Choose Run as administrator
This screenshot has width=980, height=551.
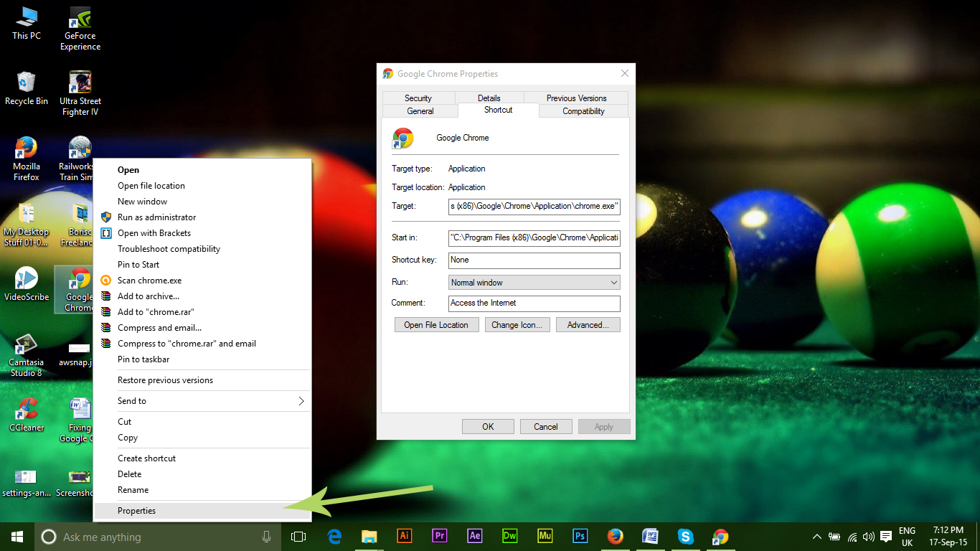pyautogui.click(x=203, y=217)
